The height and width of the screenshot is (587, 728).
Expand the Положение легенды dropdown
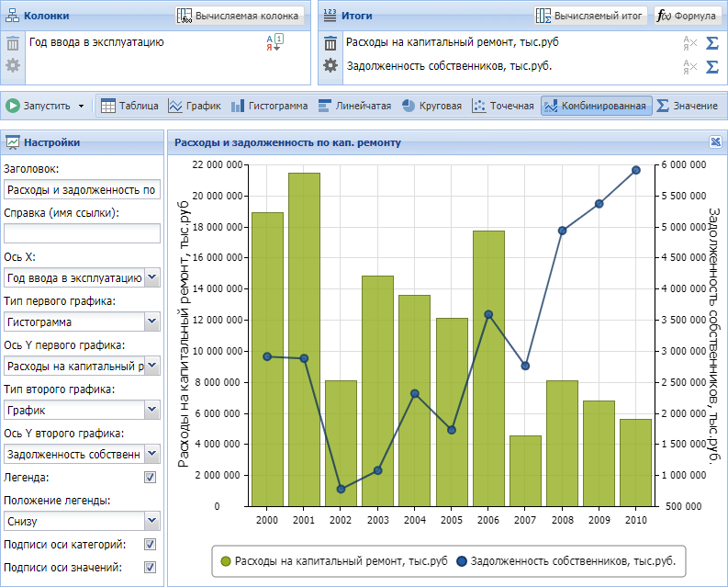[x=151, y=521]
